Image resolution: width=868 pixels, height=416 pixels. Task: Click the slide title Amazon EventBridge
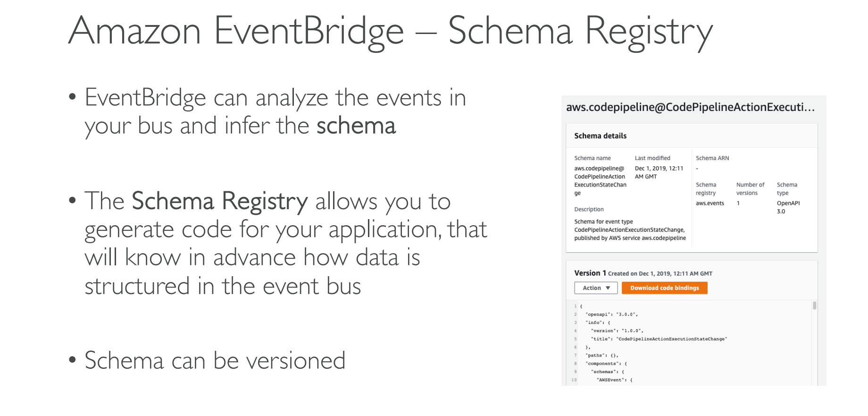[x=391, y=31]
